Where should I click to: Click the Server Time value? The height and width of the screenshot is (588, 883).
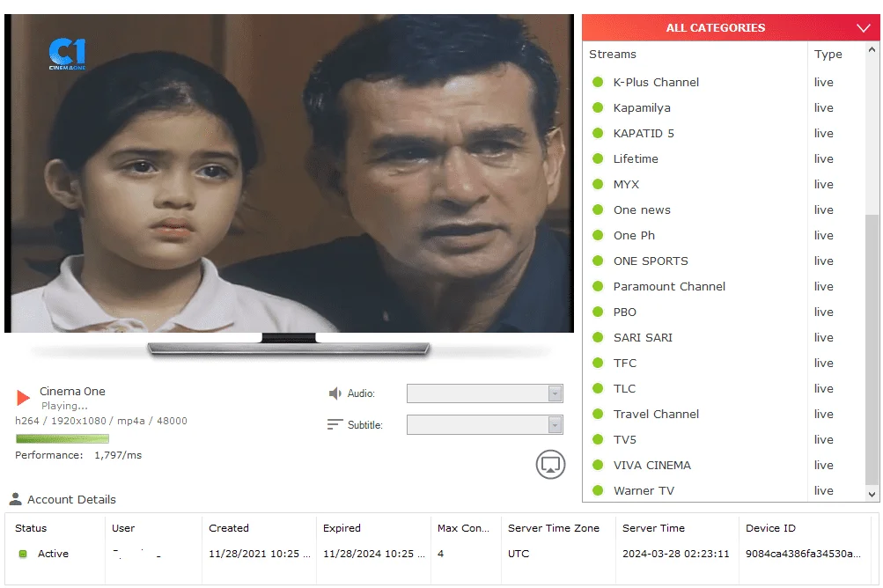click(676, 554)
